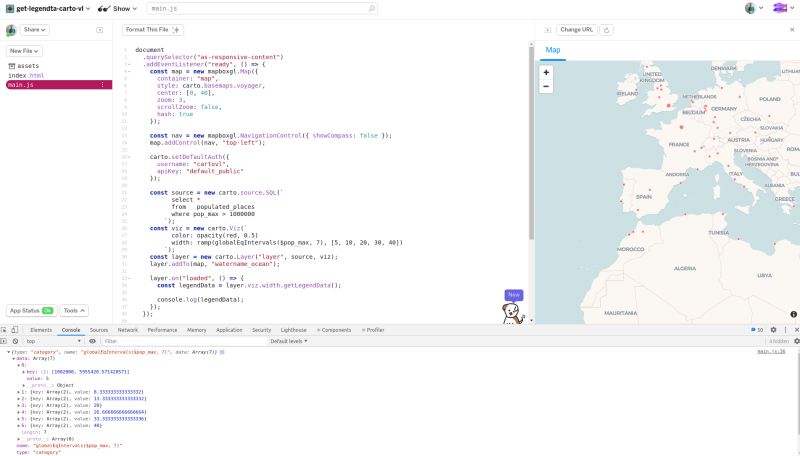Viewport: 800px width, 456px height.
Task: Toggle the device toolbar icon
Action: (15, 330)
